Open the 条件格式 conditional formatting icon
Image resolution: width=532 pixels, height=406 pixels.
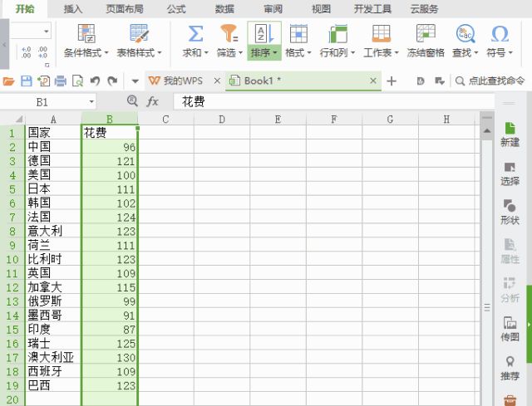tap(86, 33)
